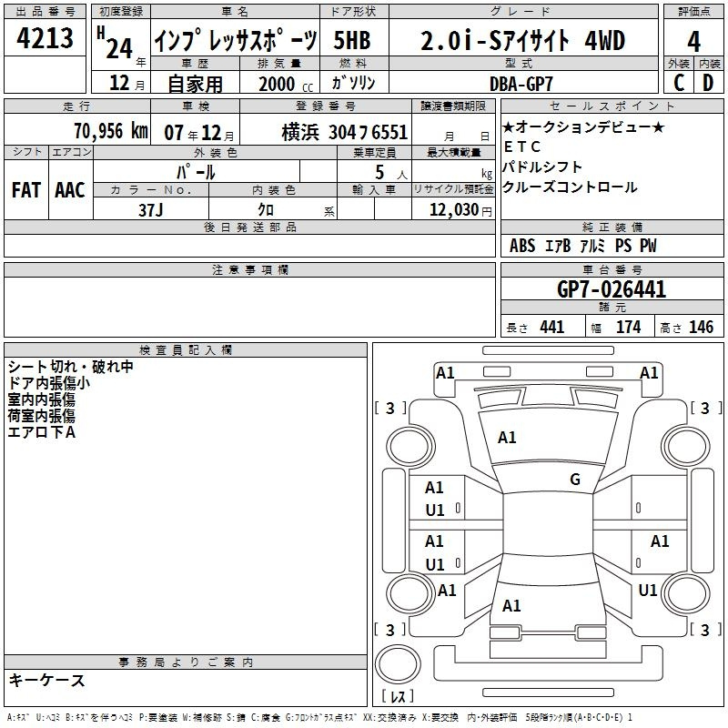Click exterior grade C
Viewport: 728px width, 728px height.
tap(679, 83)
